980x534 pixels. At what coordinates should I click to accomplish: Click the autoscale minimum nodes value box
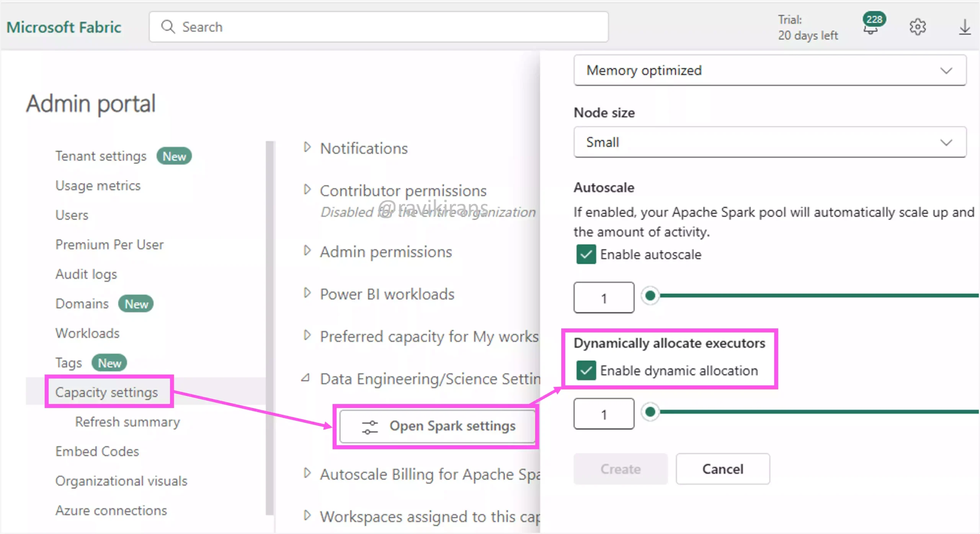click(604, 298)
